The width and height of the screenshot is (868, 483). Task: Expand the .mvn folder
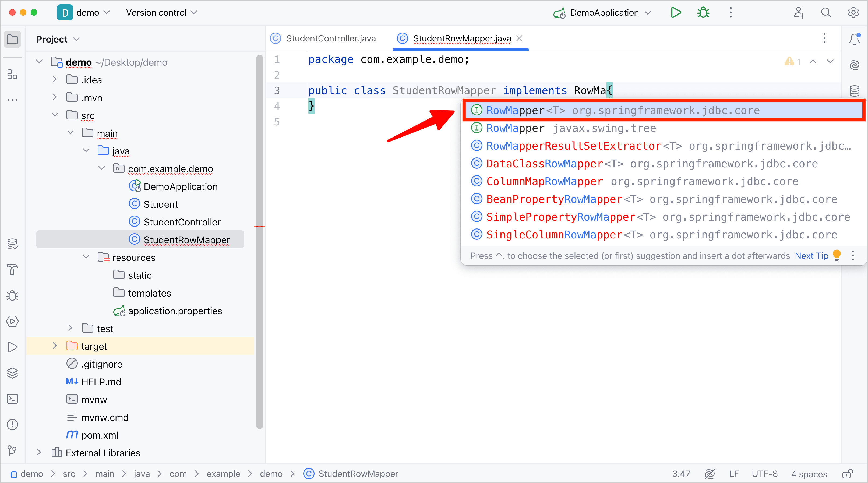pyautogui.click(x=55, y=97)
